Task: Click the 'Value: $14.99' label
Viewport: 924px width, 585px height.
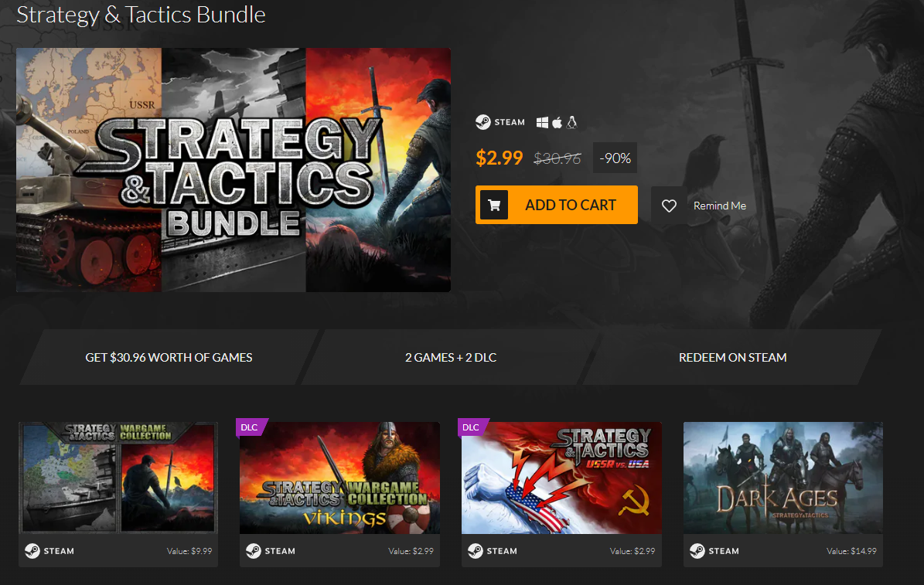Action: click(x=851, y=551)
